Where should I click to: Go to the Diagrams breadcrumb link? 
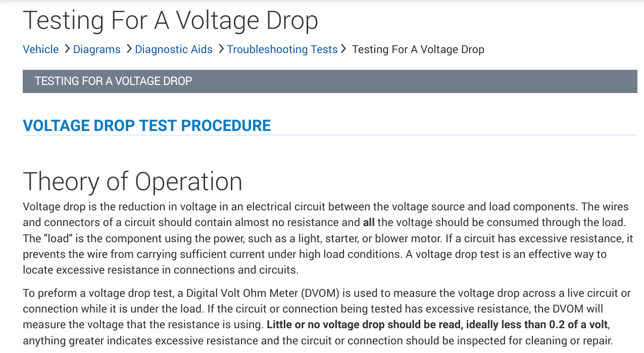(96, 50)
